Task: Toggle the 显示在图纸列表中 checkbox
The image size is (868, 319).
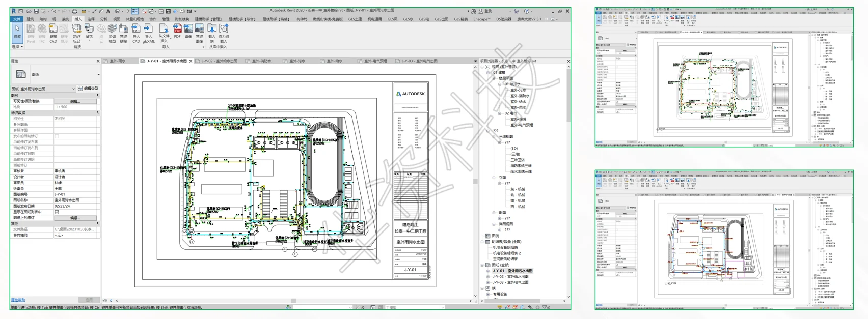Action: tap(57, 212)
